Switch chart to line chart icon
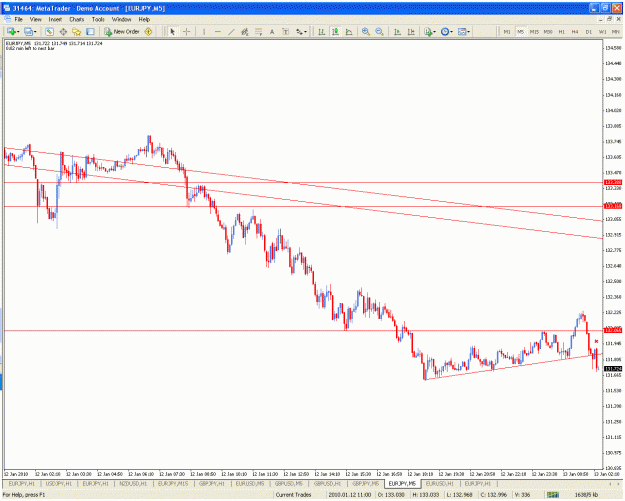 click(x=349, y=31)
